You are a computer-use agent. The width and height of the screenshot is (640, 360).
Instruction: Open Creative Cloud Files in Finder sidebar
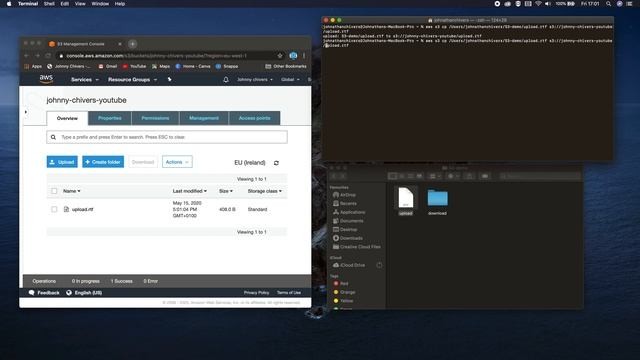pos(357,247)
